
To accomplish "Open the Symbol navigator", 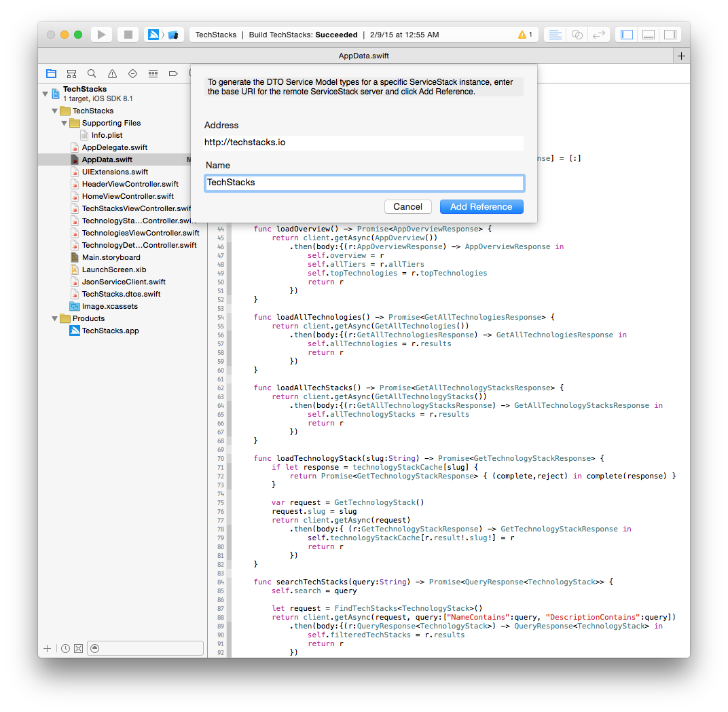I will coord(71,73).
